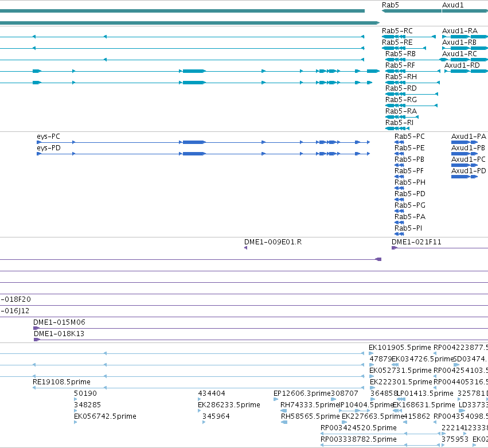Select the 434404 EST label
The width and height of the screenshot is (488, 448).
[x=212, y=394]
